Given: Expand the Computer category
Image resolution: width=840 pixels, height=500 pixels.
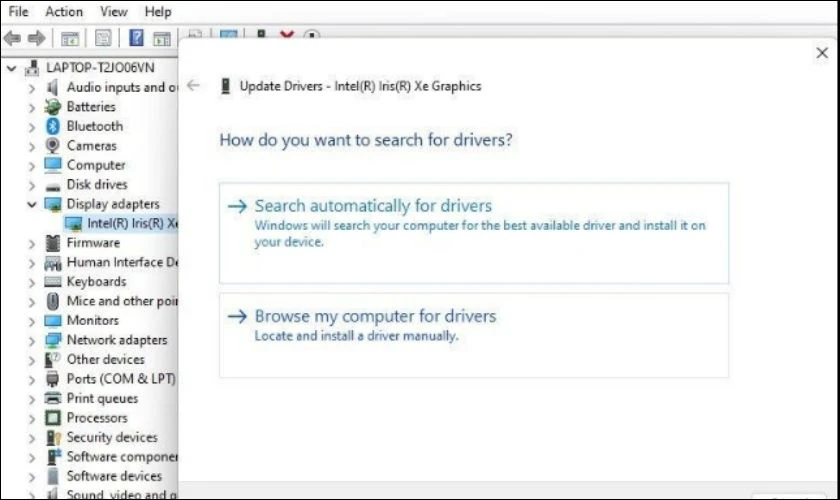Looking at the screenshot, I should tap(32, 166).
